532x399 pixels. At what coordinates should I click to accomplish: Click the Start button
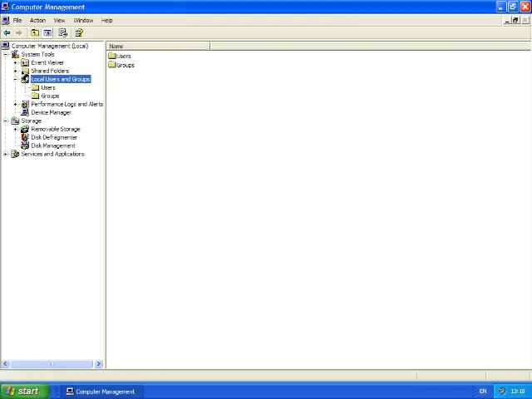[25, 391]
